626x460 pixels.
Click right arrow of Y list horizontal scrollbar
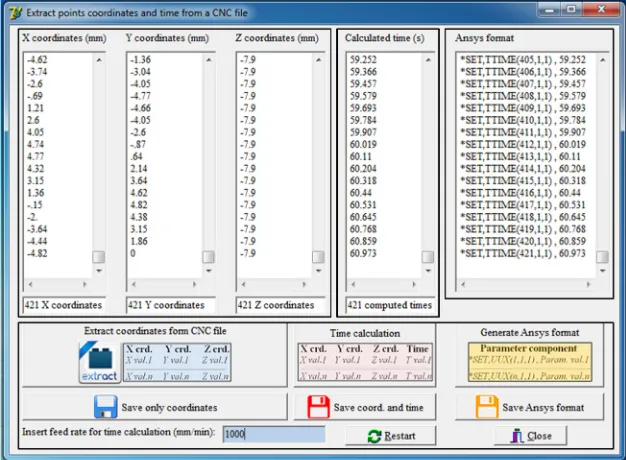194,284
